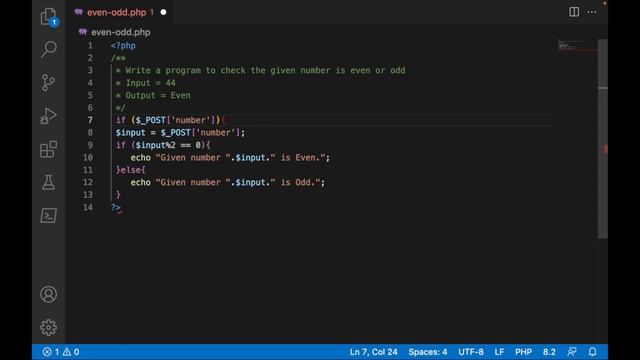This screenshot has height=360, width=640.
Task: Click line number 10 in gutter
Action: (88, 158)
